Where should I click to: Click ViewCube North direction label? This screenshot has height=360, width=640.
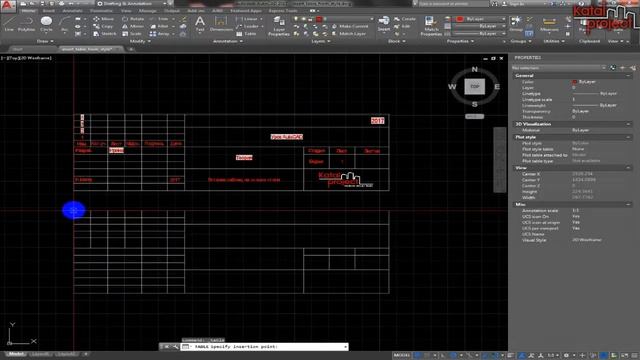(474, 69)
